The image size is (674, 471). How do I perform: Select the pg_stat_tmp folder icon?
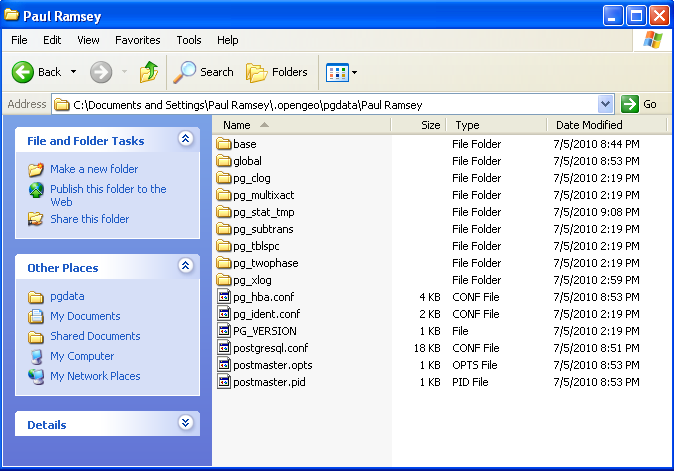224,211
